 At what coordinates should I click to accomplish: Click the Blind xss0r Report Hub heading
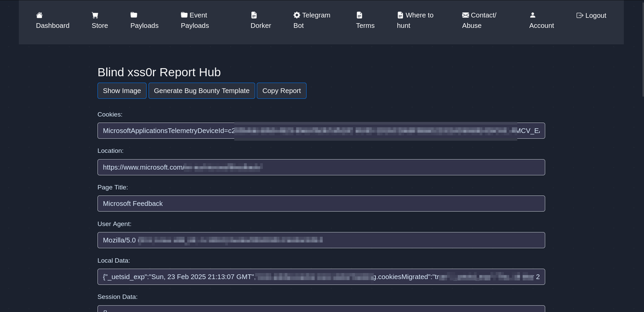(x=159, y=72)
